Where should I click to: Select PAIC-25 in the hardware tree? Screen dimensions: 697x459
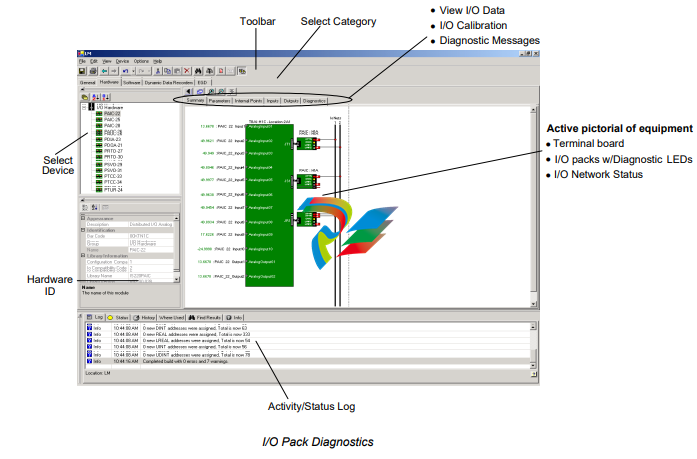click(x=112, y=120)
